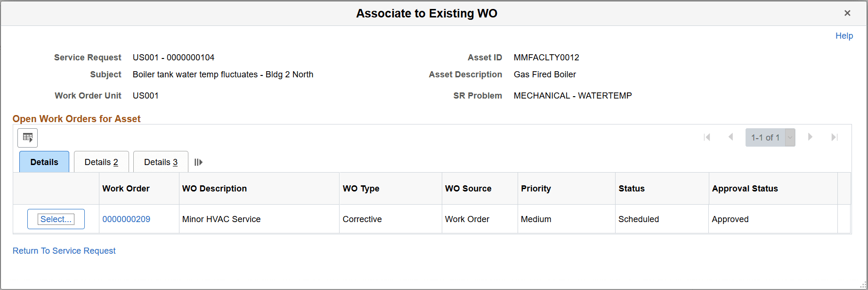Open the grid Actions menu icon
868x290 pixels.
(x=27, y=138)
